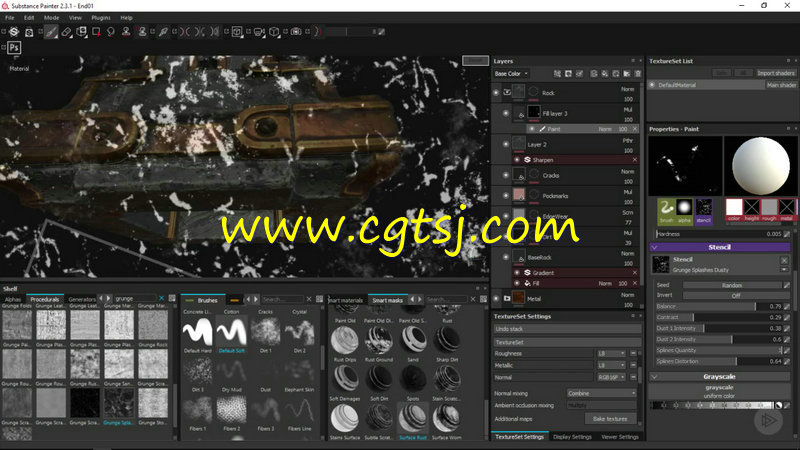Image resolution: width=800 pixels, height=450 pixels.
Task: Open the Substance Share bag icon
Action: pos(29,32)
